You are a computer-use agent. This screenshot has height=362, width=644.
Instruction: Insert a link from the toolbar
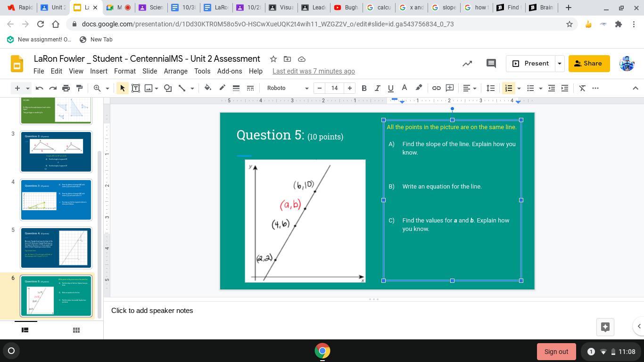coord(437,88)
